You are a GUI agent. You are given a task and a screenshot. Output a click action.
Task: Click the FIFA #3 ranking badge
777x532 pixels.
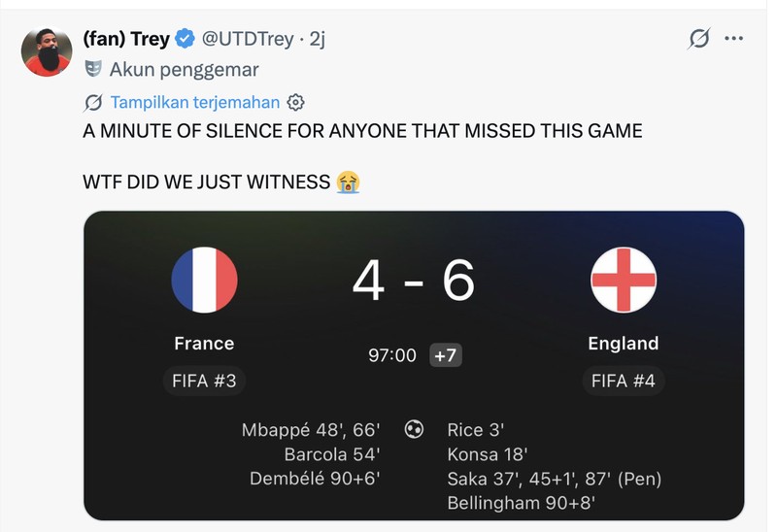204,381
